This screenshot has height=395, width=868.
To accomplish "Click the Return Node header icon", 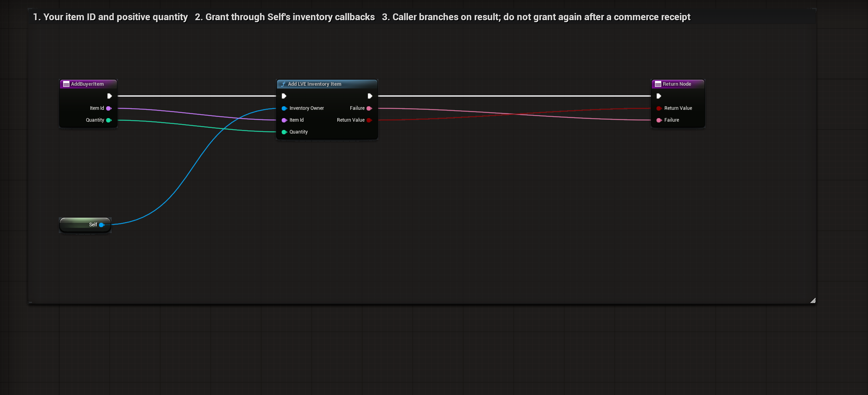I will click(x=658, y=84).
